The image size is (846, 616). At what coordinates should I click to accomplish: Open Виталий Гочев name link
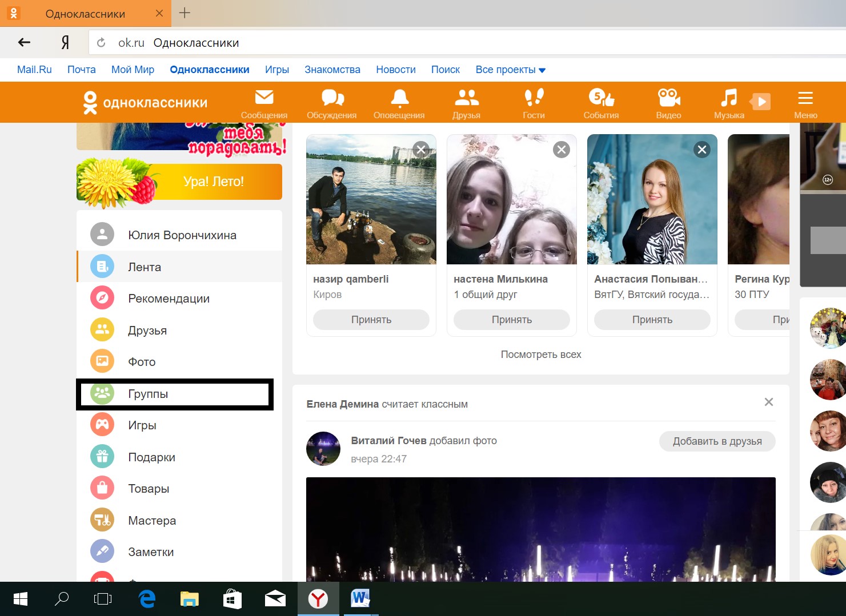click(x=389, y=441)
